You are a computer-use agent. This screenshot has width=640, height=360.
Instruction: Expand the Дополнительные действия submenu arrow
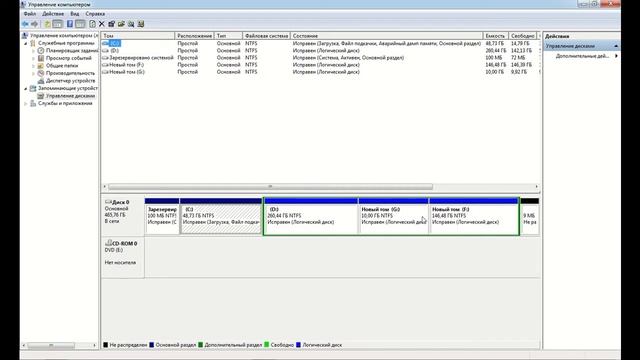[616, 56]
